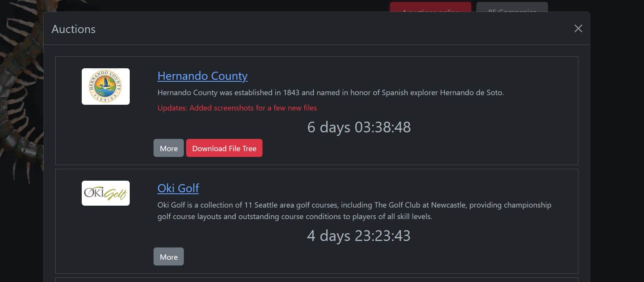
Task: Click the Oki Golf Seattle courses description
Action: pyautogui.click(x=354, y=211)
